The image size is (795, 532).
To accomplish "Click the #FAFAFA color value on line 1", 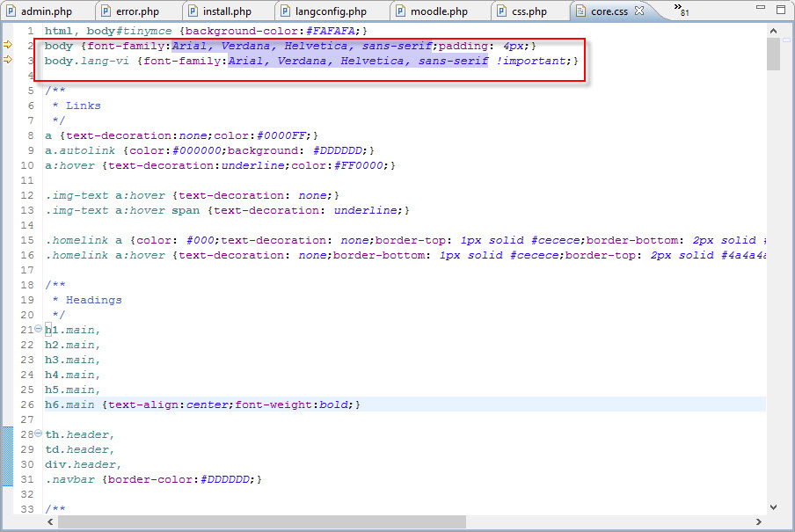I will click(331, 30).
